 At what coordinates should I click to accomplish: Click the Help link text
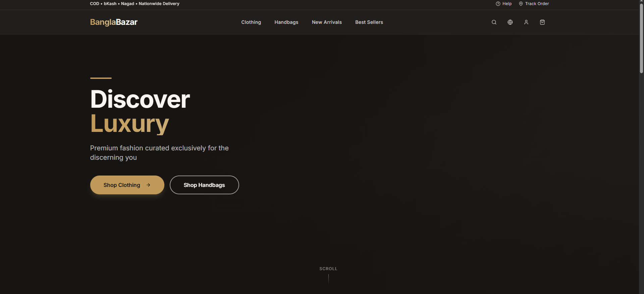(507, 4)
